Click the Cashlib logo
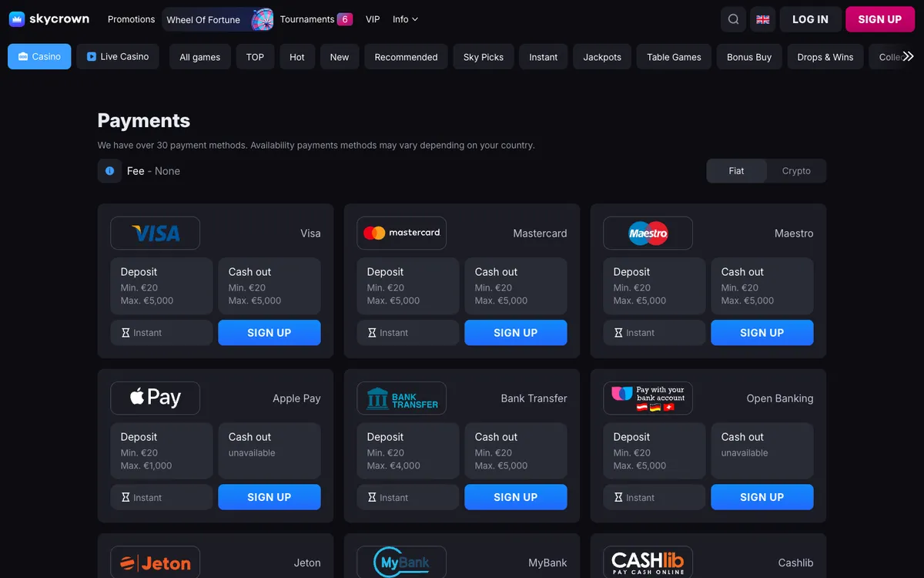The height and width of the screenshot is (578, 924). pos(648,563)
